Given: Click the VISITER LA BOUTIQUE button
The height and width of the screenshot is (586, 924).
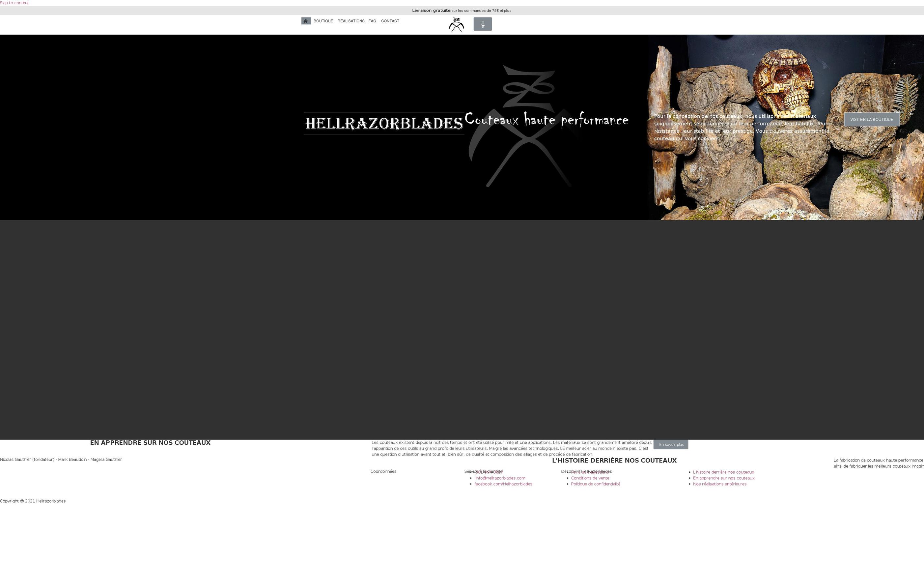Looking at the screenshot, I should coord(871,119).
